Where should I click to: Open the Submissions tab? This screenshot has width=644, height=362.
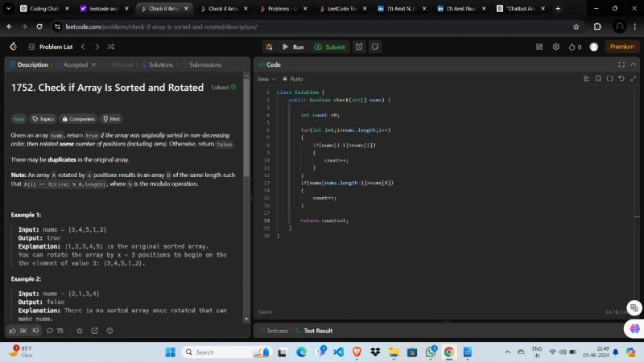(x=202, y=64)
